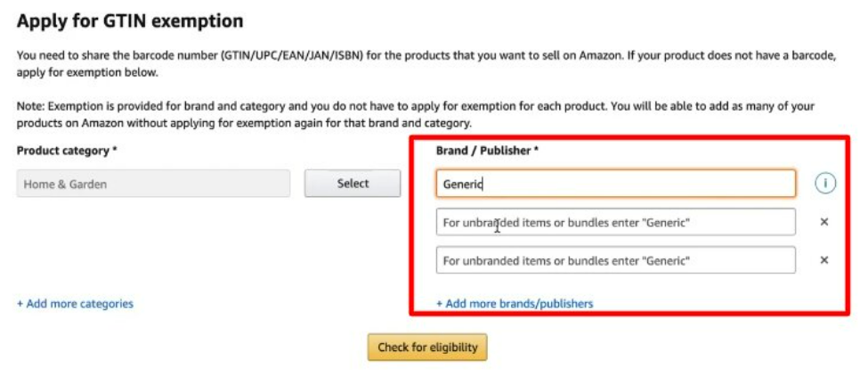The width and height of the screenshot is (868, 377).
Task: Click the second Brand / Publisher input
Action: 615,222
